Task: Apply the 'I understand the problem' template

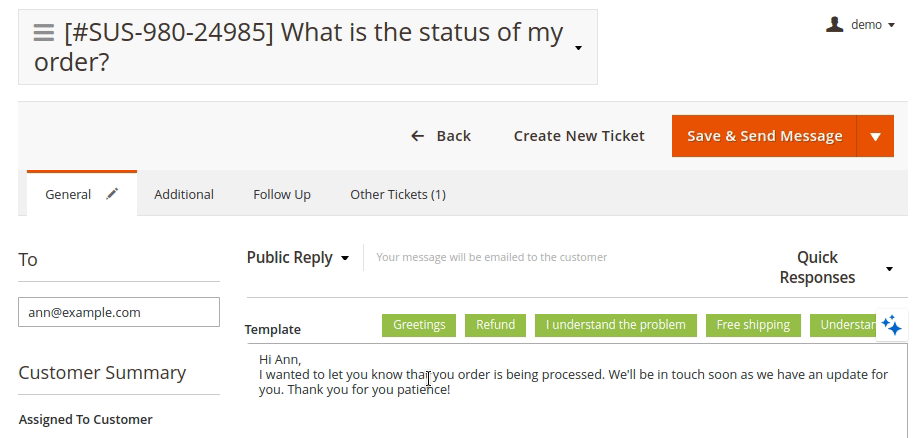Action: click(x=615, y=325)
